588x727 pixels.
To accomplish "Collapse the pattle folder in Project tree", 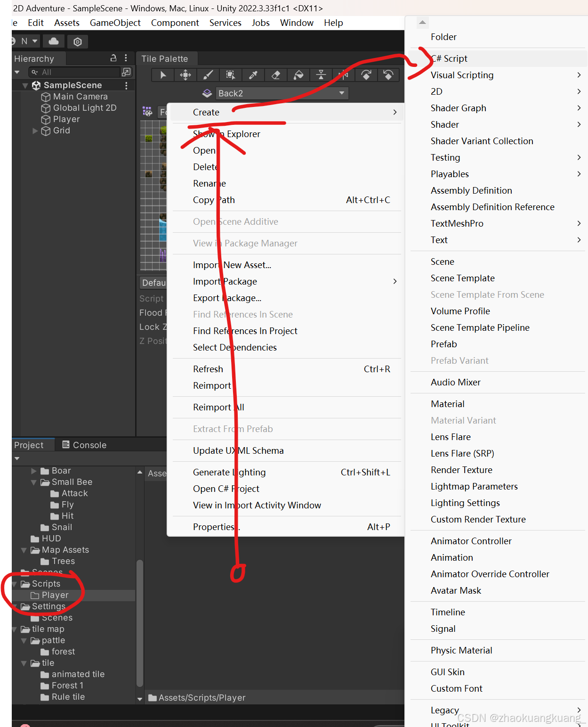I will pos(24,641).
